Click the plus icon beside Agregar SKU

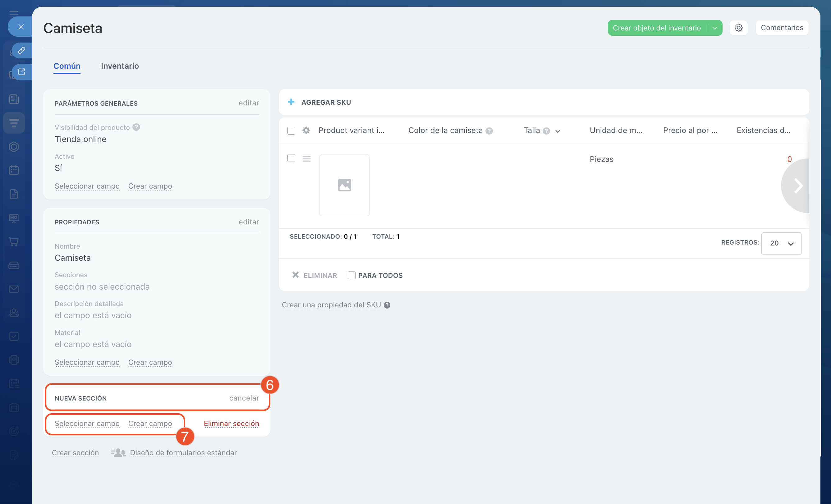(x=291, y=102)
